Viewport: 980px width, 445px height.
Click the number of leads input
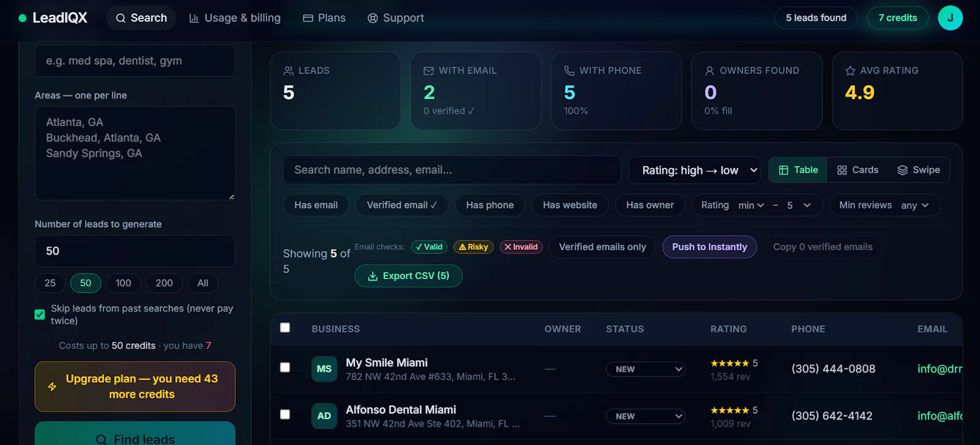[x=135, y=251]
